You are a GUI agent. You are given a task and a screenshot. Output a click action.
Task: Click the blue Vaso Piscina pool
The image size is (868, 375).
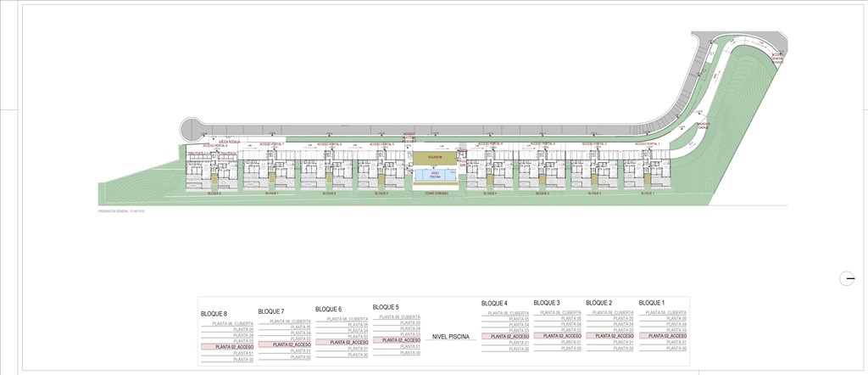pos(434,174)
